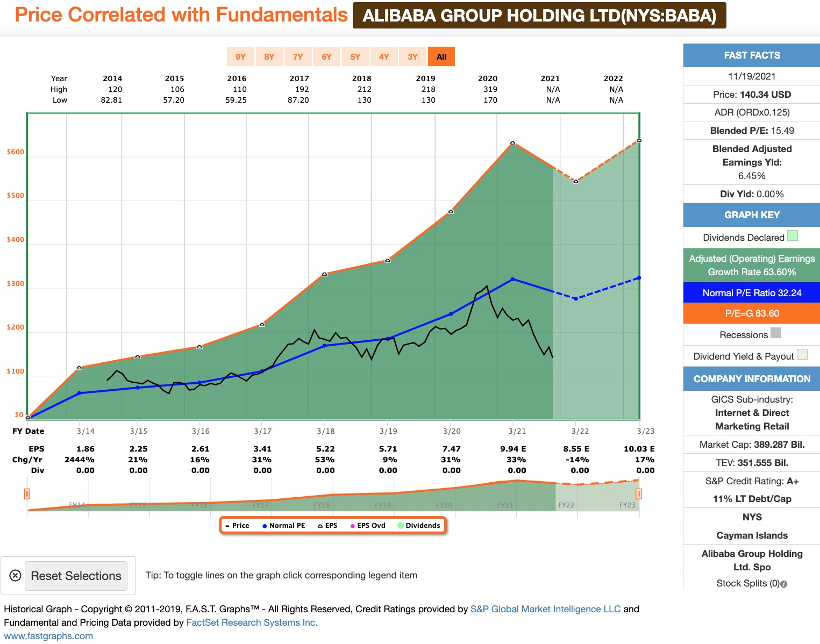The height and width of the screenshot is (644, 820).
Task: Click the Normal P/E Ratio 32.24 bar
Action: [x=752, y=293]
